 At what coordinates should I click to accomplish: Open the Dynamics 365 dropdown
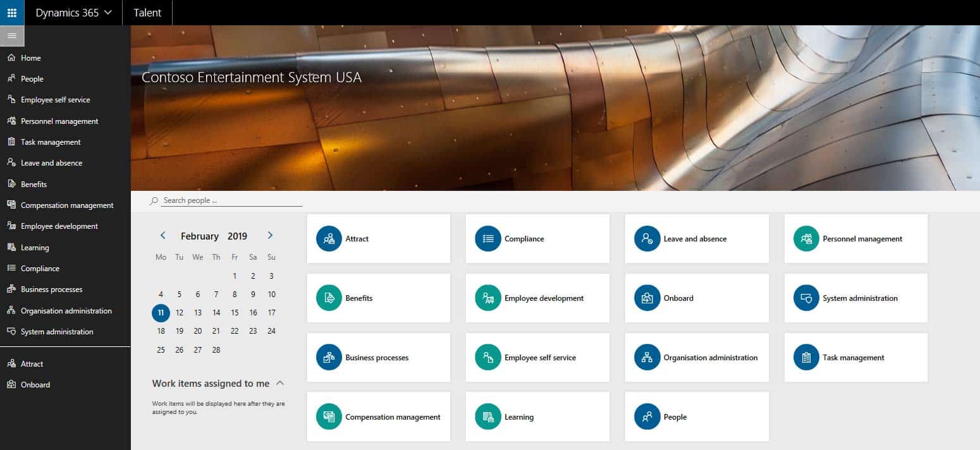tap(73, 13)
